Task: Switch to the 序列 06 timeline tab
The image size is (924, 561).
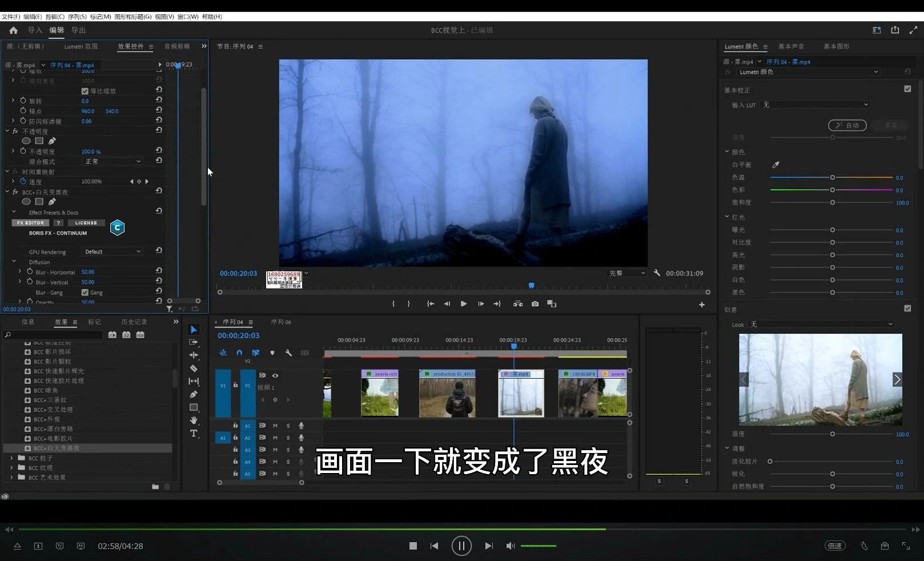Action: click(x=280, y=322)
